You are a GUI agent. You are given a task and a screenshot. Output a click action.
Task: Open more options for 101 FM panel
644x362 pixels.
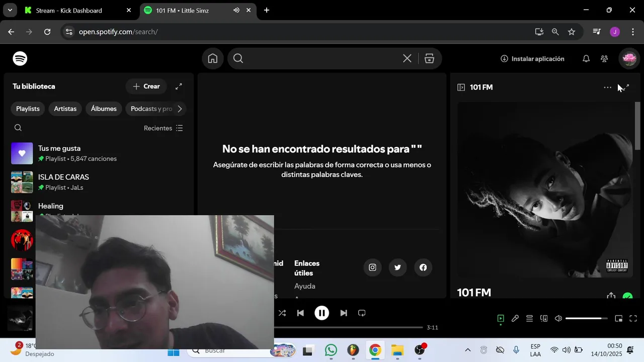608,87
